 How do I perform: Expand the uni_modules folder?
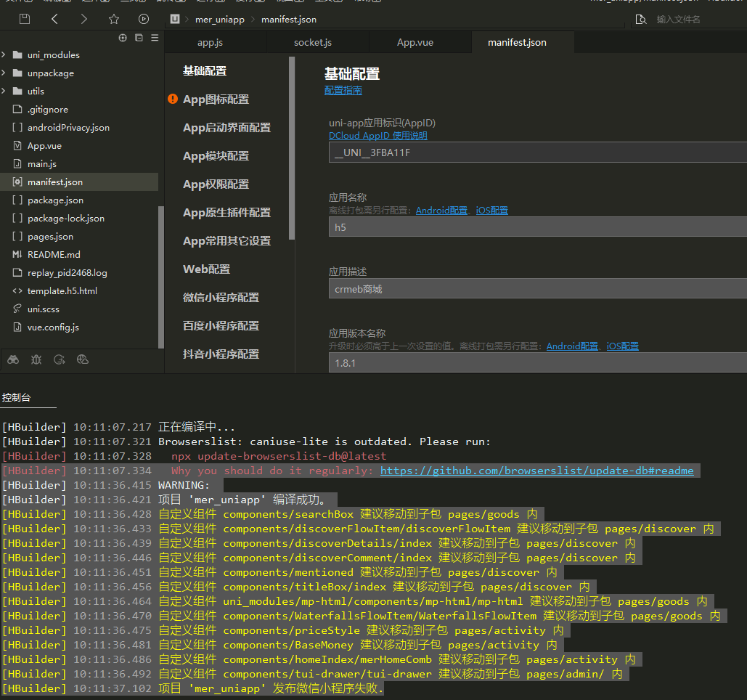click(4, 54)
